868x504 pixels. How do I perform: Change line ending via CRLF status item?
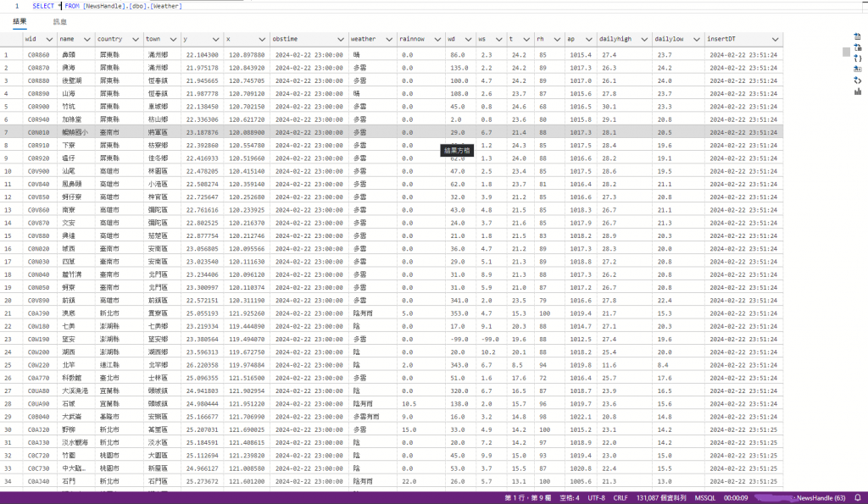[620, 498]
